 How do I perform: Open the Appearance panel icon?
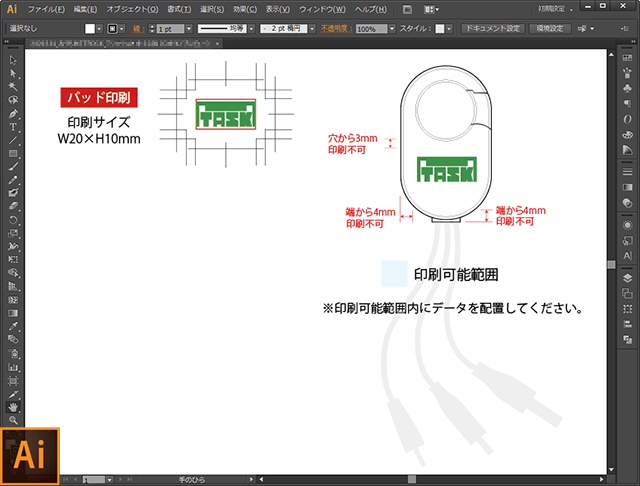point(627,225)
